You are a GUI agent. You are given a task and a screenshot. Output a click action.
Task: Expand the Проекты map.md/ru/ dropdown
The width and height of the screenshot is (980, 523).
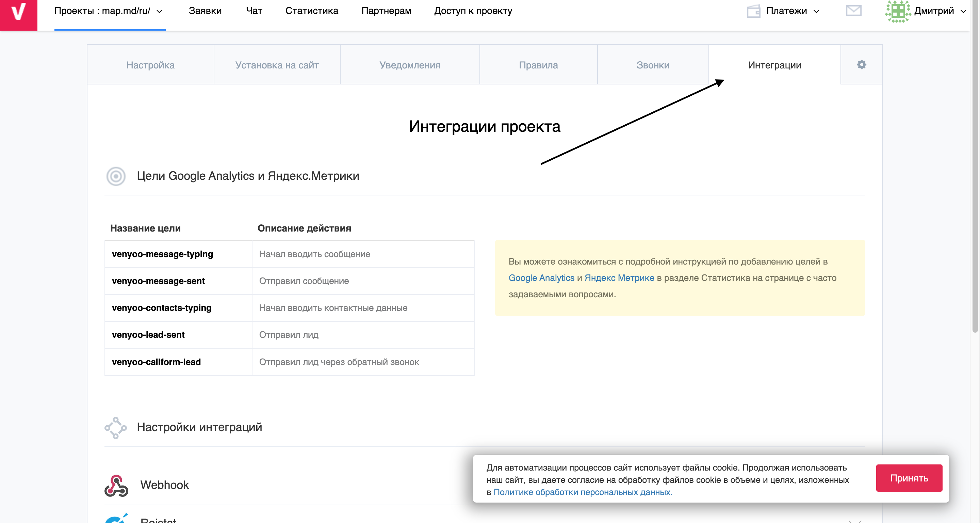[109, 11]
